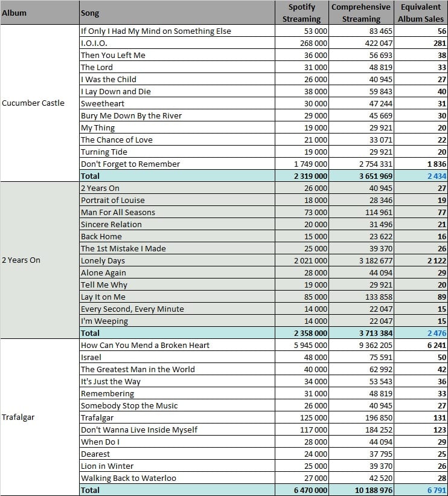This screenshot has height=496, width=448.
Task: Select the 'When Do I' cell
Action: click(x=177, y=442)
